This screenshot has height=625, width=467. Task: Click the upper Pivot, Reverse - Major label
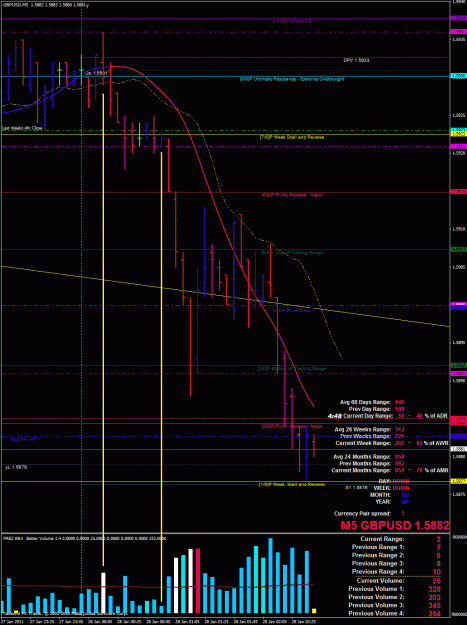[x=292, y=195]
